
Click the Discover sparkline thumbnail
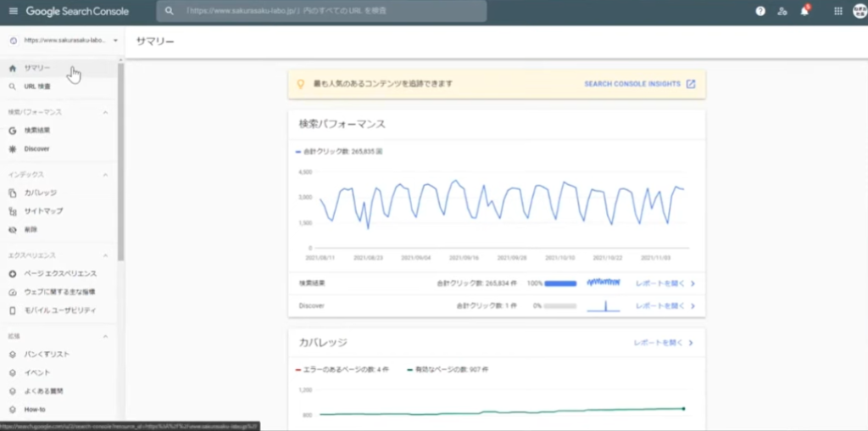pyautogui.click(x=604, y=305)
